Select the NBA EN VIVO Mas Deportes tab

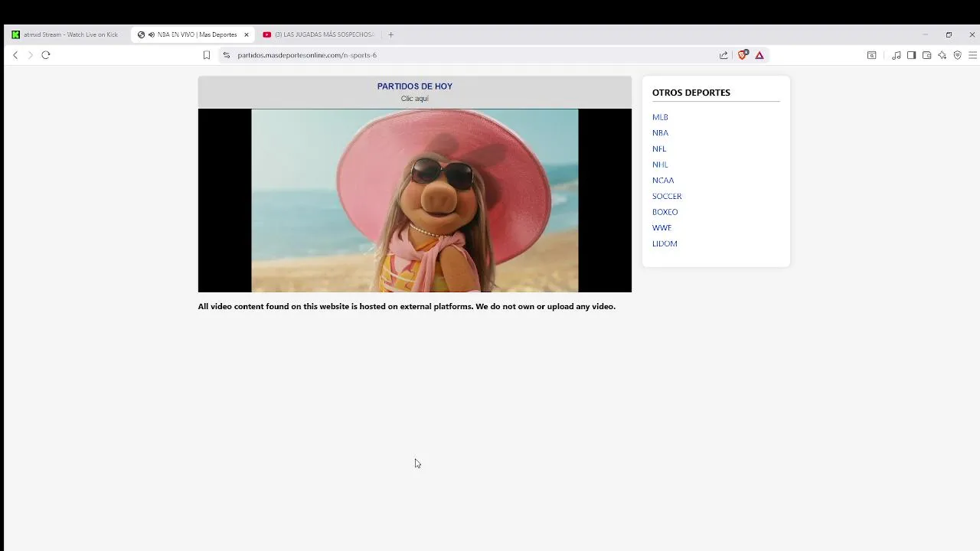coord(191,34)
